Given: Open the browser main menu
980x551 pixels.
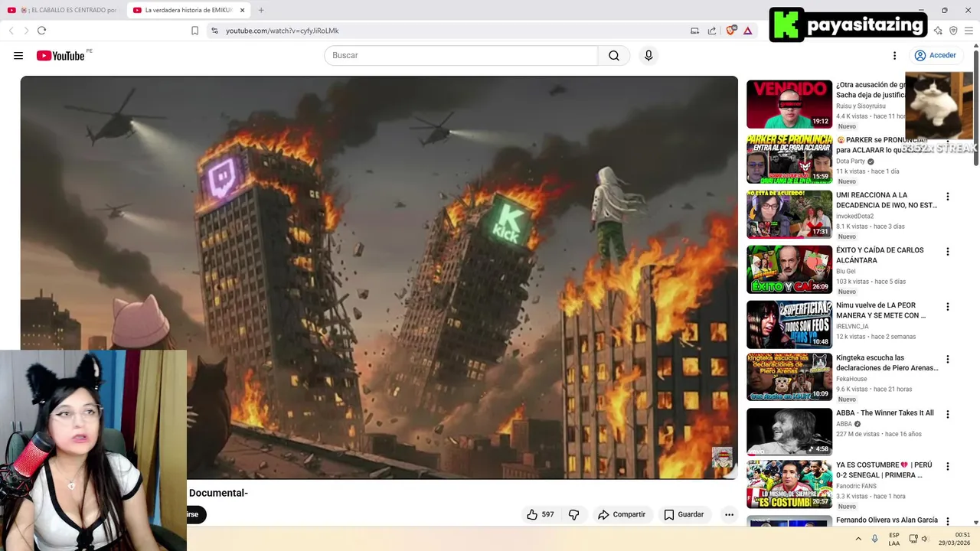Looking at the screenshot, I should pyautogui.click(x=969, y=31).
